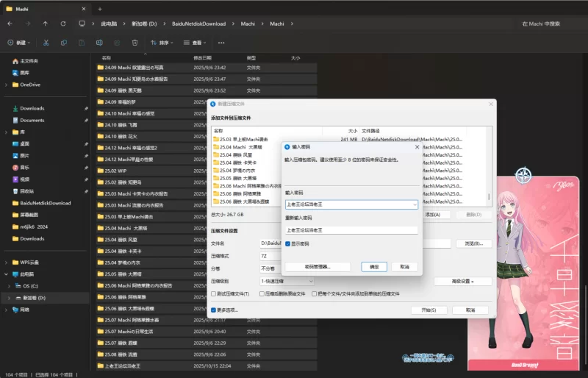This screenshot has height=378, width=588.
Task: Click the Refresh icon beside the address bar
Action: pyautogui.click(x=63, y=24)
